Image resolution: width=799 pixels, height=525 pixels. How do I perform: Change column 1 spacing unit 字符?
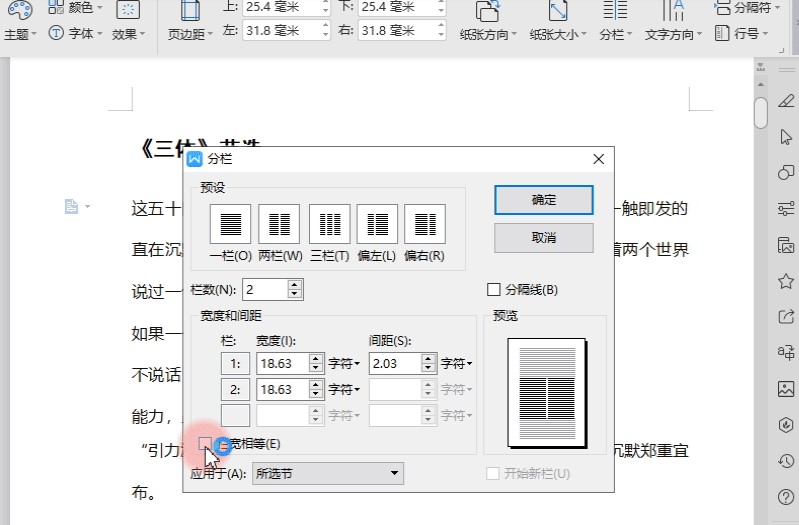457,363
